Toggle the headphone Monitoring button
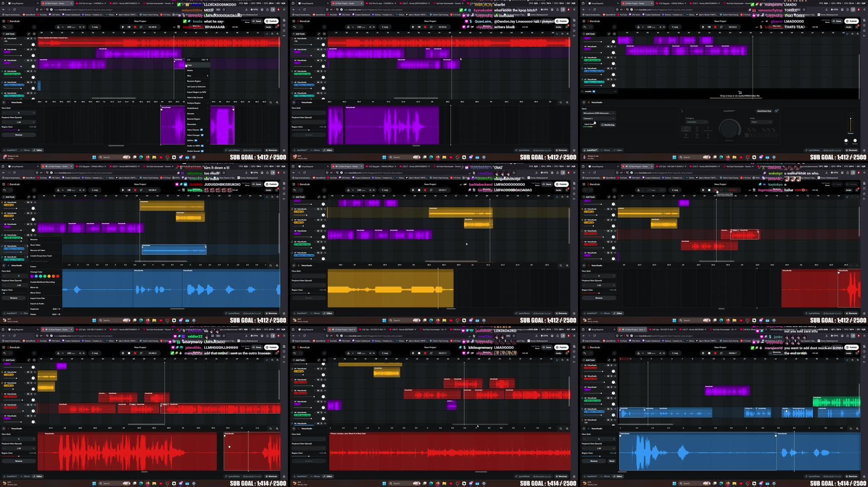 tap(608, 125)
